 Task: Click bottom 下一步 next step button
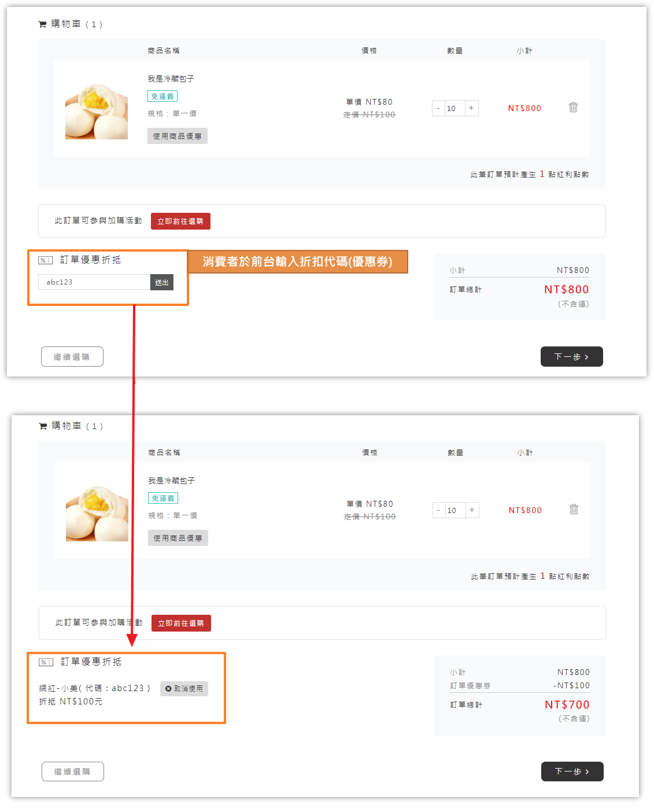pyautogui.click(x=572, y=772)
